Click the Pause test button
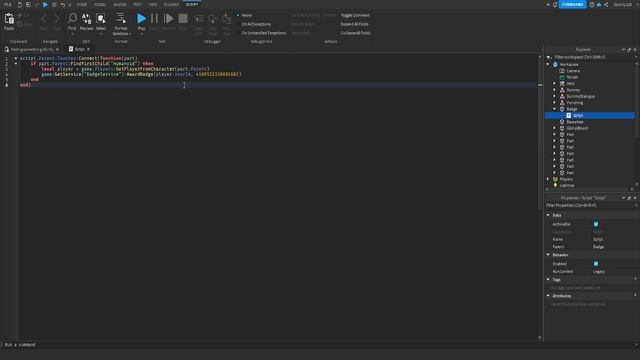640x360 pixels. [x=154, y=18]
